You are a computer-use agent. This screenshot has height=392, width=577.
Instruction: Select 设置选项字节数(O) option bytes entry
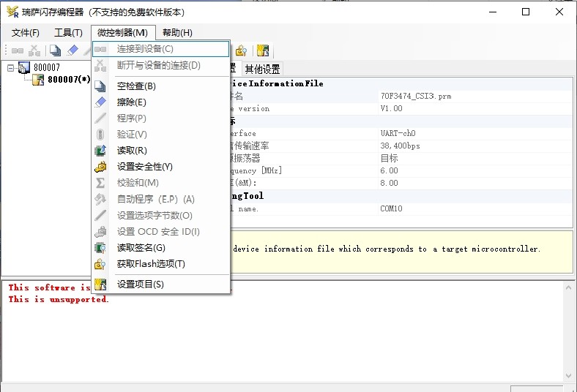coord(160,215)
